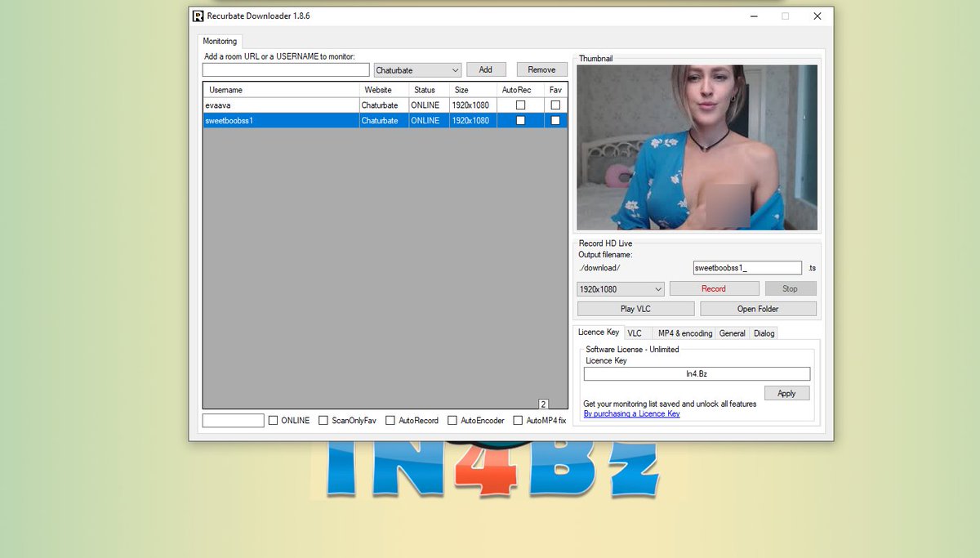This screenshot has height=558, width=980.
Task: Enable the AutoRecord checkbox
Action: click(390, 421)
